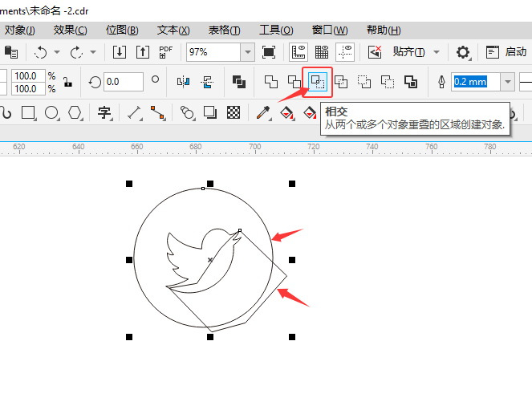
Task: Click the Publish to PDF icon
Action: click(x=166, y=52)
